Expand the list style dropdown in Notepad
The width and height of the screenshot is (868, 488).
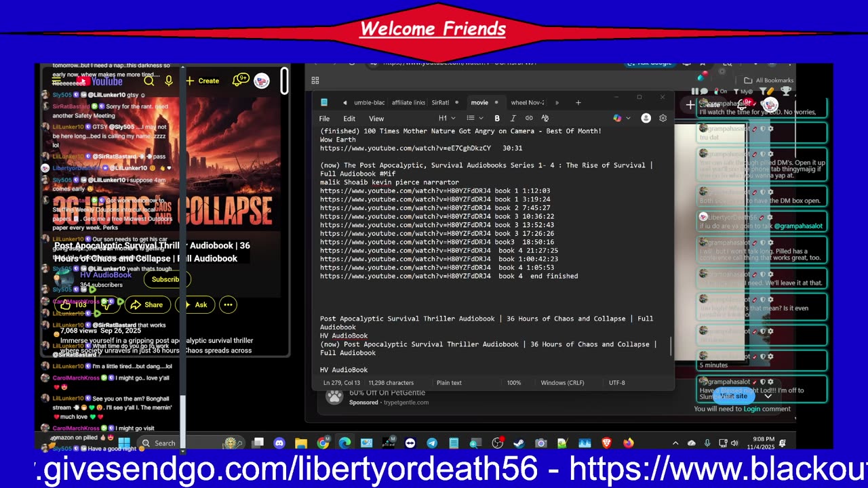474,118
